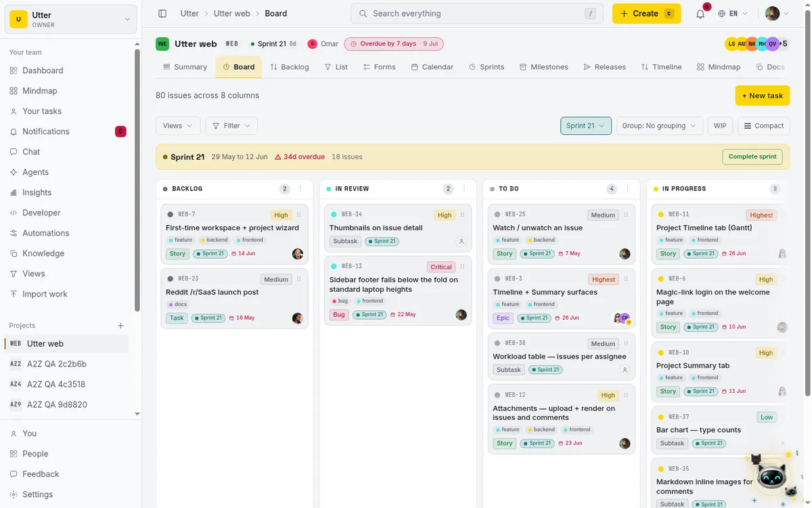Open Views in the left sidebar
The image size is (812, 508).
point(34,274)
